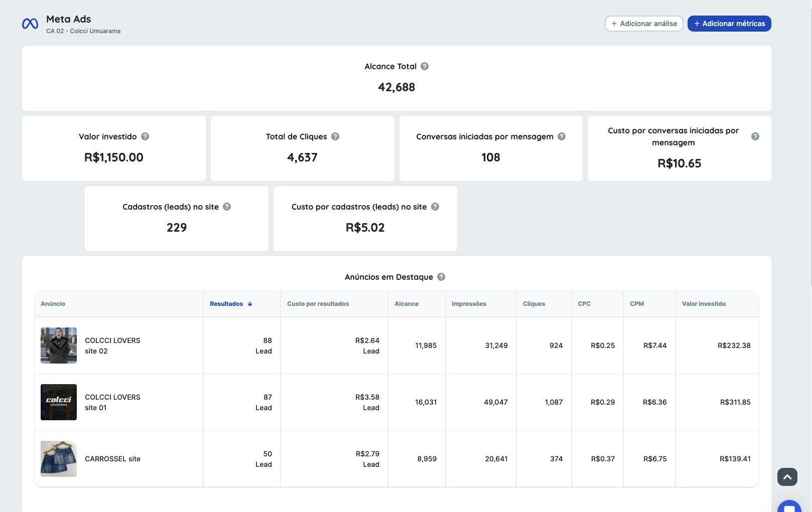Click the cost value R$10.65
This screenshot has width=812, height=512.
tap(680, 163)
